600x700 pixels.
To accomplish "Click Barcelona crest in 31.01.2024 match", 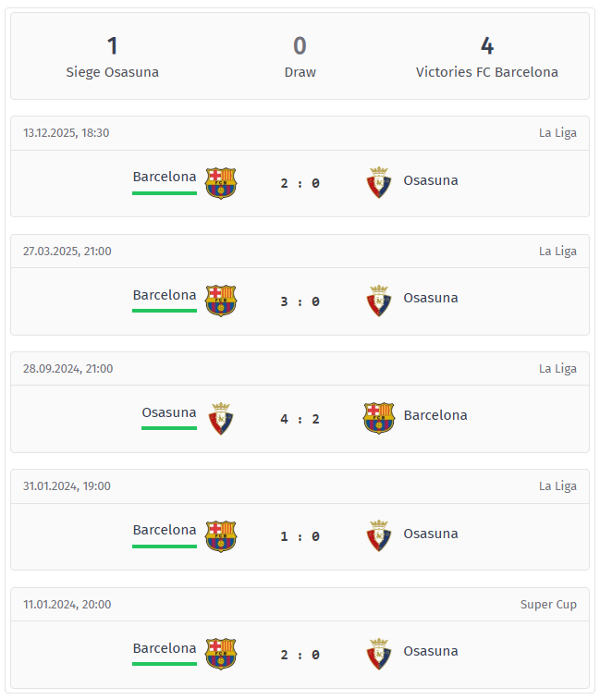I will (x=221, y=536).
